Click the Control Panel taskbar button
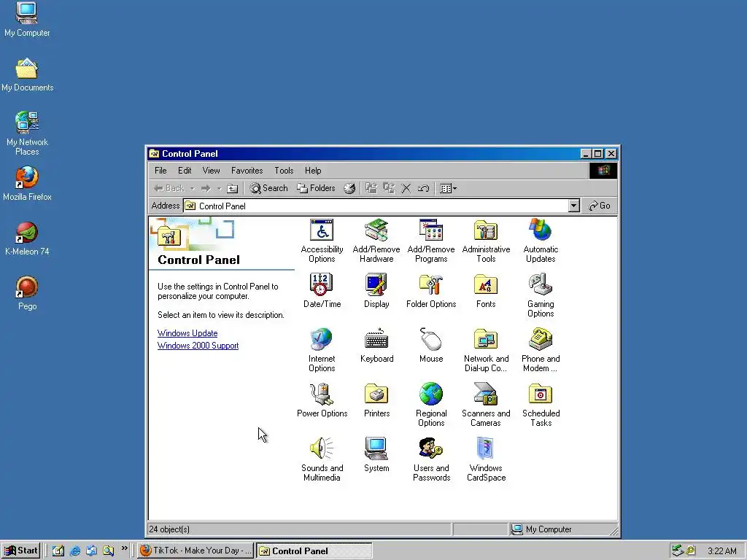Screen dimensions: 747x560 pos(314,551)
